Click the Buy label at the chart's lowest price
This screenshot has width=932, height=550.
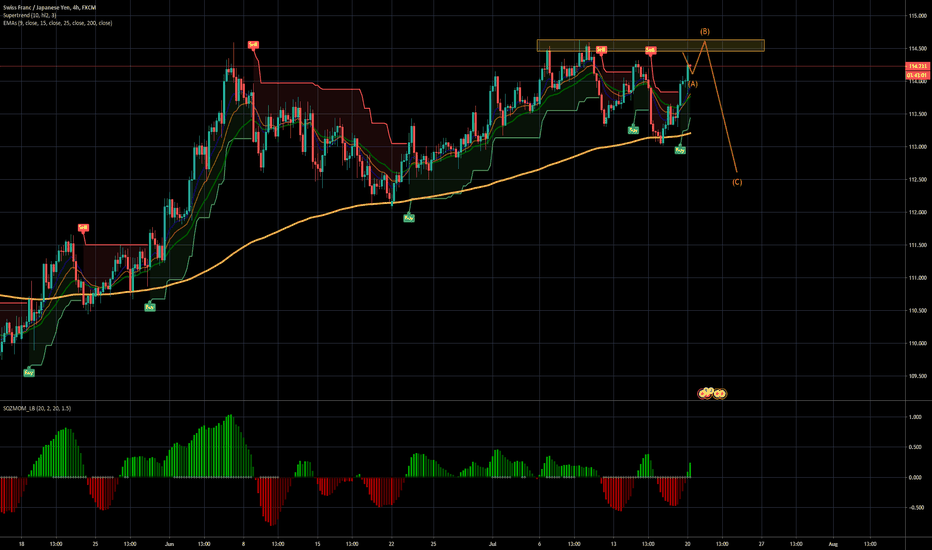click(29, 373)
